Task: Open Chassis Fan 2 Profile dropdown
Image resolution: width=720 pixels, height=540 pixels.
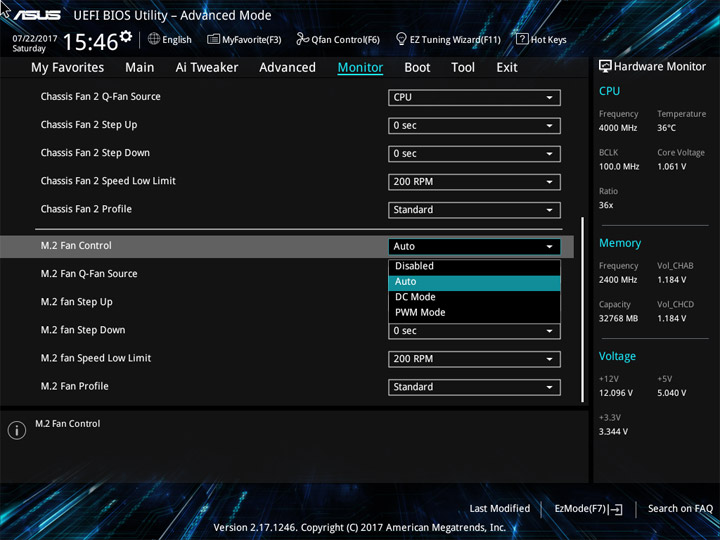Action: [474, 210]
